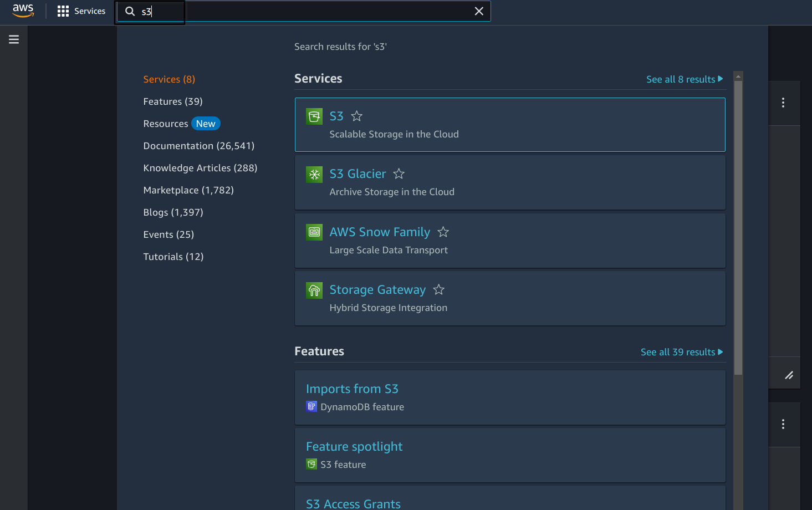The image size is (812, 510).
Task: Click the AWS Snow Family icon
Action: (x=314, y=232)
